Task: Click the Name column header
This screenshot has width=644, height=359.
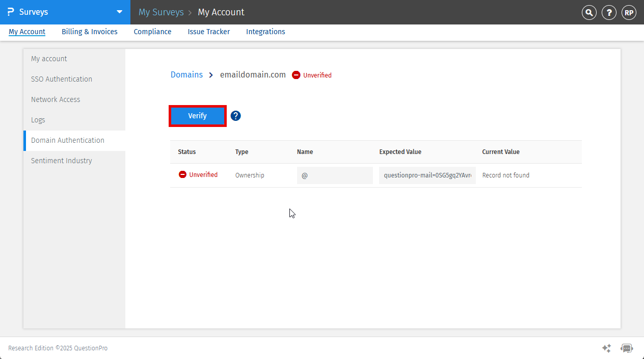Action: click(305, 152)
